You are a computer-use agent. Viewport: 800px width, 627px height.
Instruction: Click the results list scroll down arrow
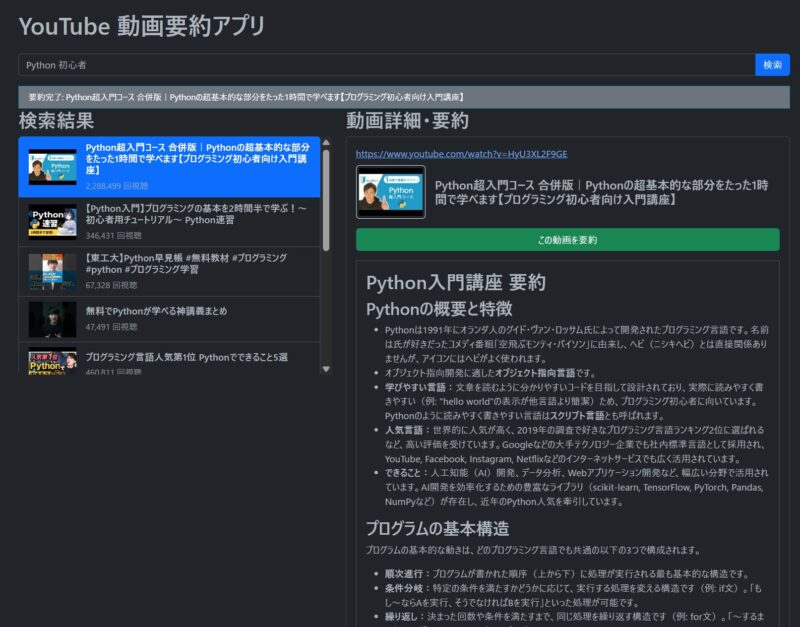coord(326,369)
